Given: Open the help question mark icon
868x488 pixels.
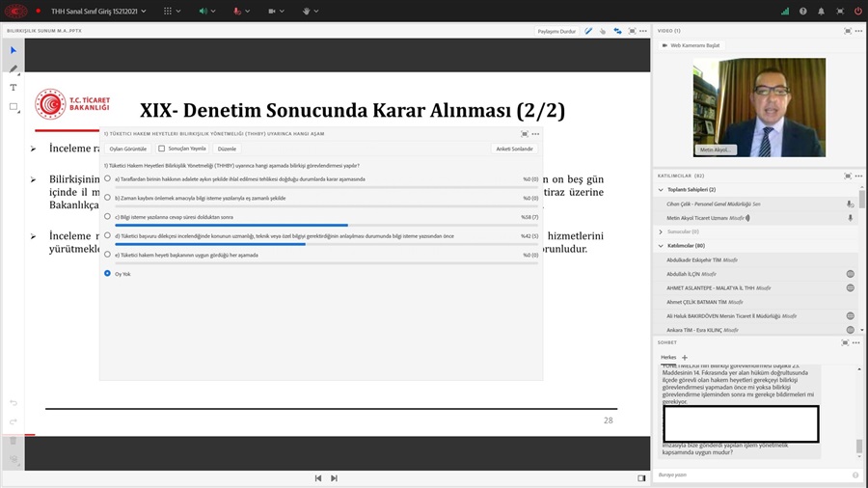Looking at the screenshot, I should coord(802,11).
